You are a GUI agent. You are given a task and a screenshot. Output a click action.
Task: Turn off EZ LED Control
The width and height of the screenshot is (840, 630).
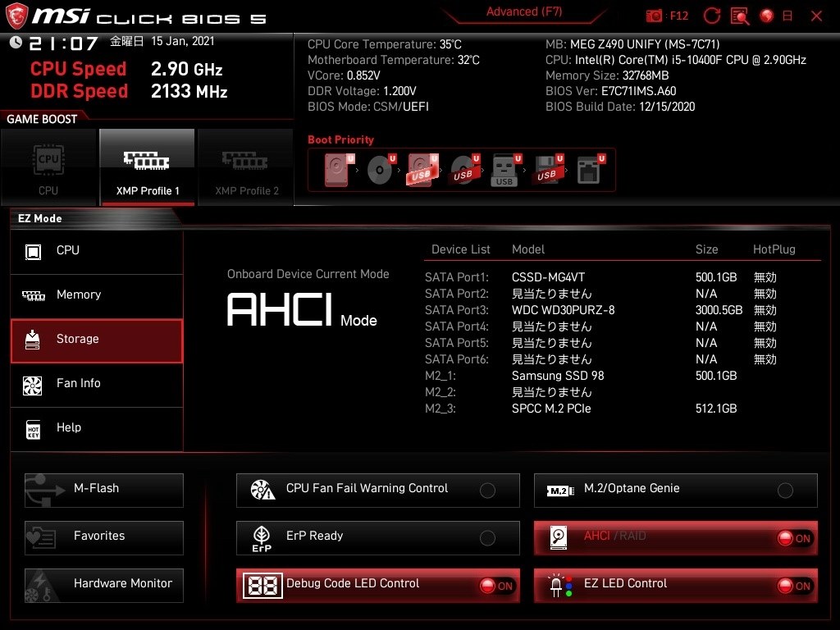pyautogui.click(x=794, y=586)
